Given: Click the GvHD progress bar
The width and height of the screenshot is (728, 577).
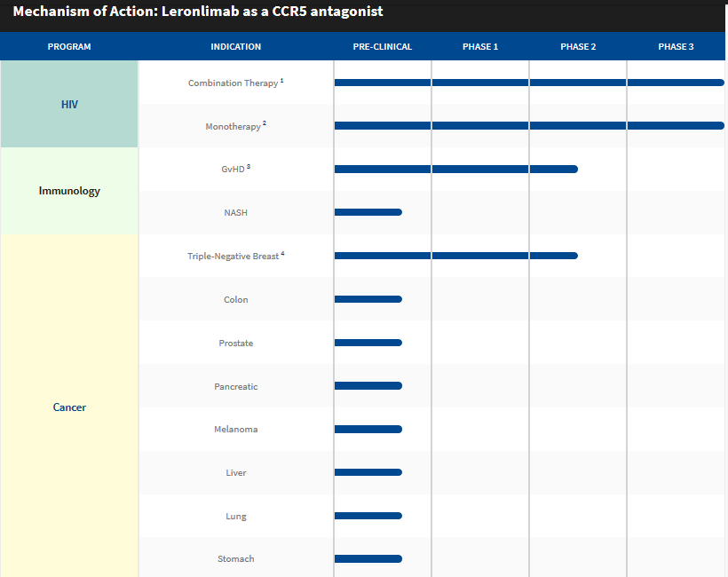Looking at the screenshot, I should [x=456, y=169].
